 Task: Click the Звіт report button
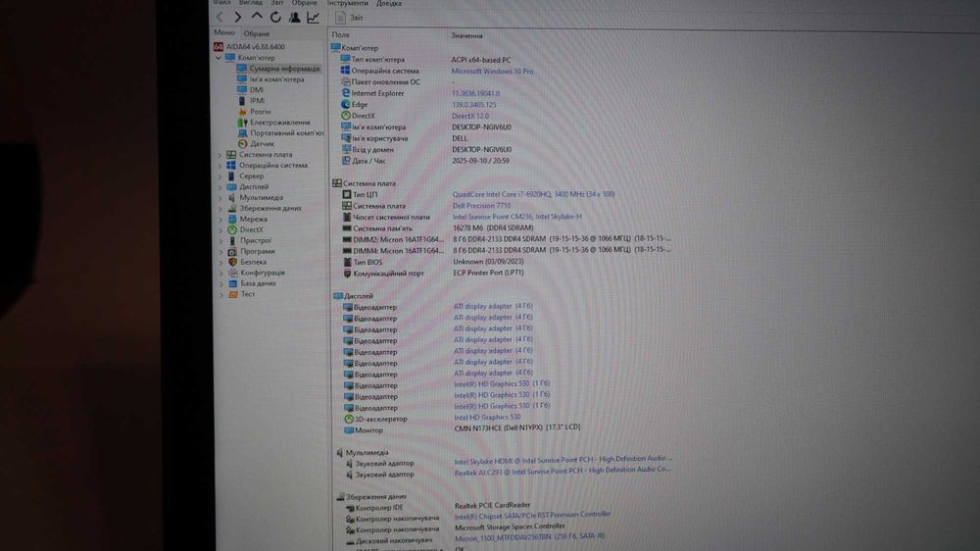(350, 18)
